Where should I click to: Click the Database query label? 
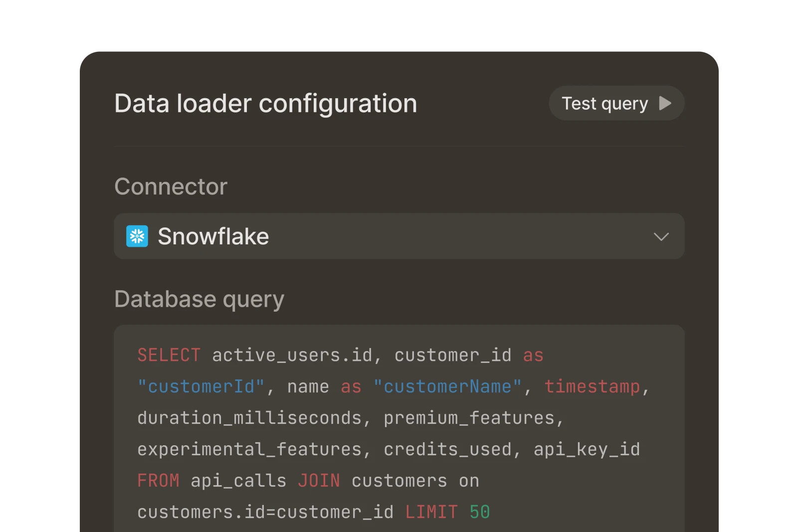tap(199, 300)
